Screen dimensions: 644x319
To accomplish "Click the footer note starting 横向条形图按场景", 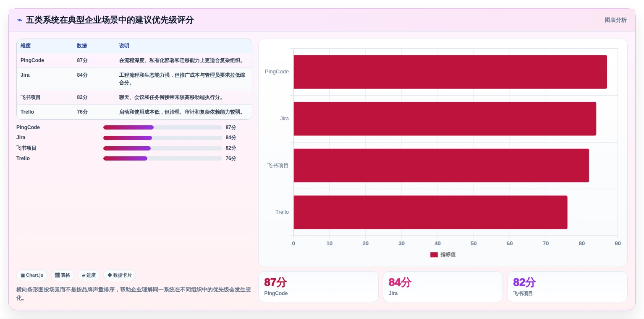I will (x=134, y=294).
